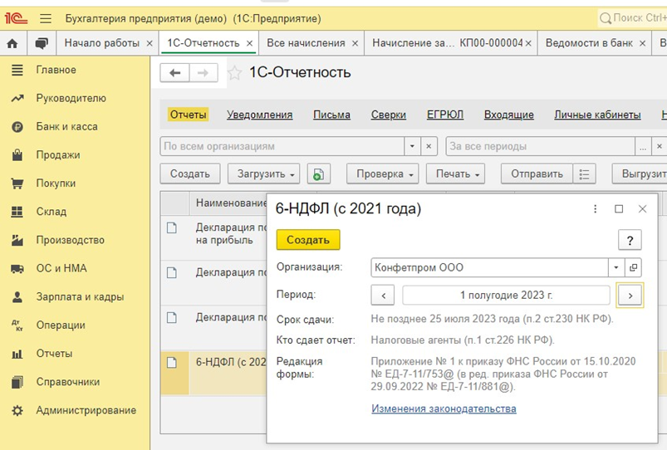Switch to previous period
Screen dimensions: 667x450
coord(383,295)
